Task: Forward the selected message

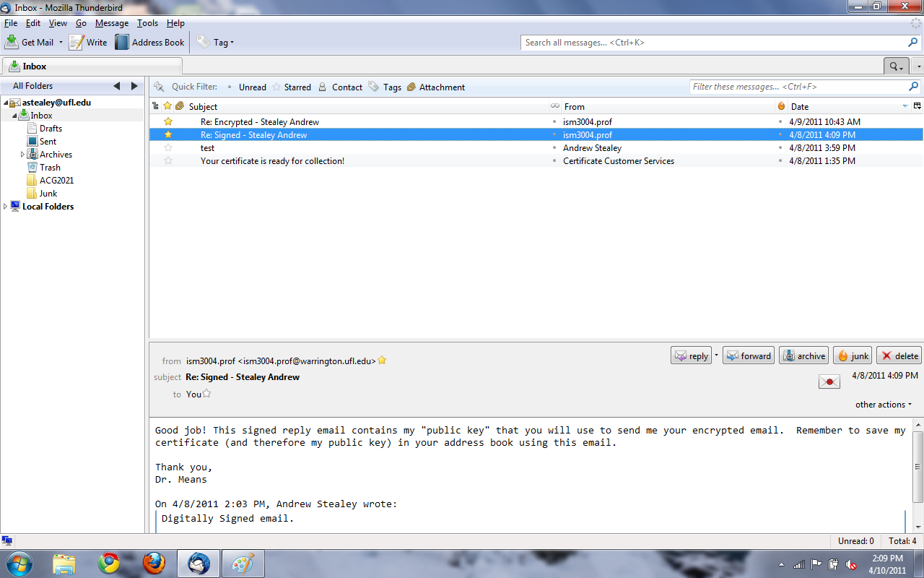Action: pyautogui.click(x=748, y=355)
